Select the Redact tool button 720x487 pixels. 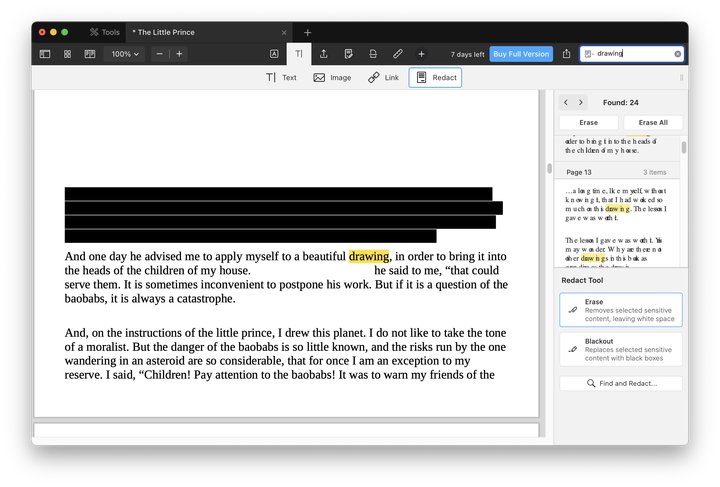coord(435,78)
